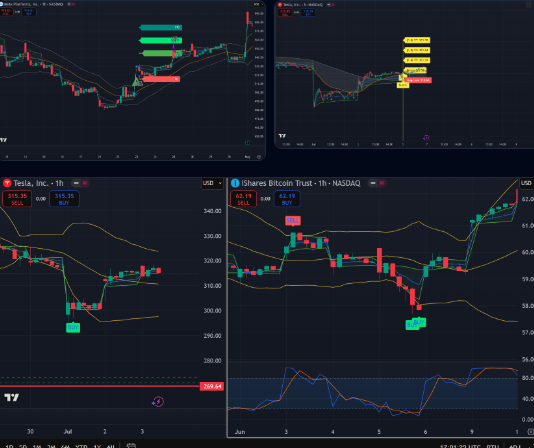Click the green BUY signal labels on iShares chart
This screenshot has height=448, width=534.
pos(415,323)
